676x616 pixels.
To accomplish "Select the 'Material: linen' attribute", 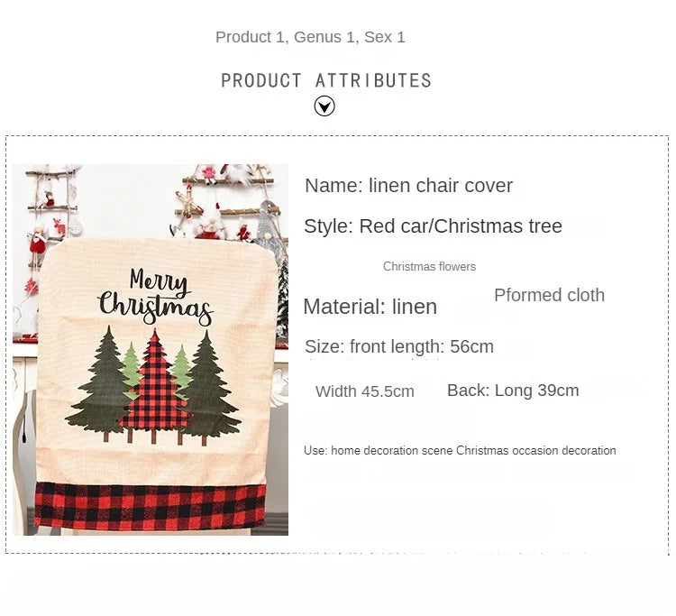I will [x=370, y=307].
